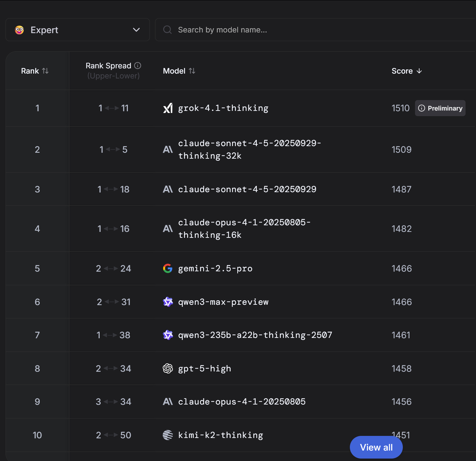Viewport: 476px width, 461px height.
Task: Click the chevron arrow on the Expert selector
Action: point(136,30)
